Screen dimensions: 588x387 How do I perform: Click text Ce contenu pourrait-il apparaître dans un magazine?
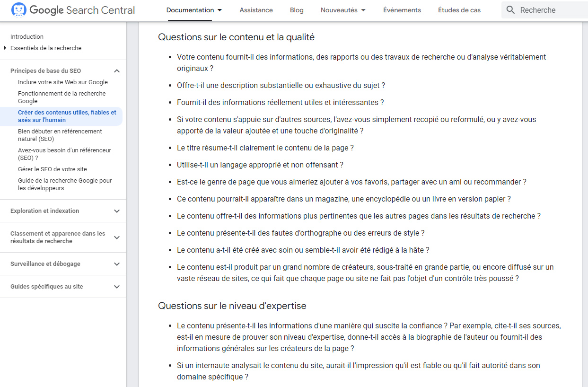(x=344, y=199)
